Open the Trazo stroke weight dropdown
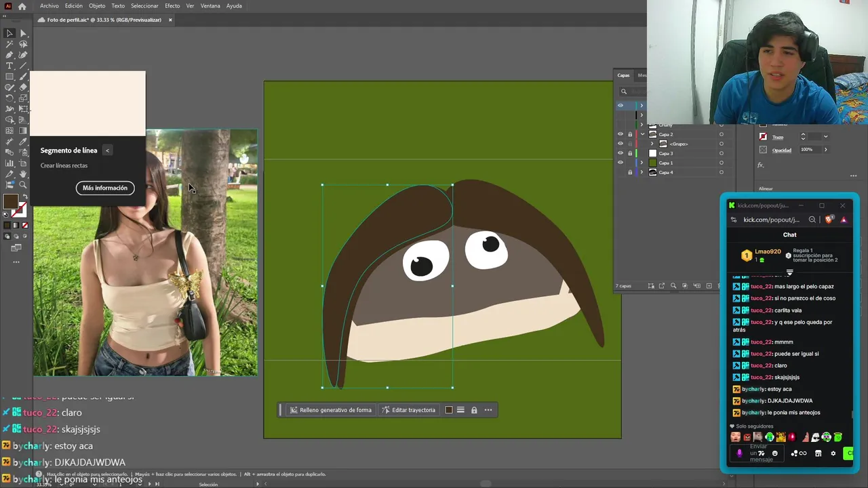 (825, 137)
